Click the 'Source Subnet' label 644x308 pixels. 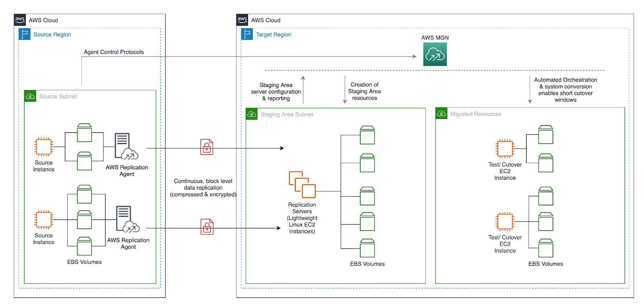coord(58,97)
